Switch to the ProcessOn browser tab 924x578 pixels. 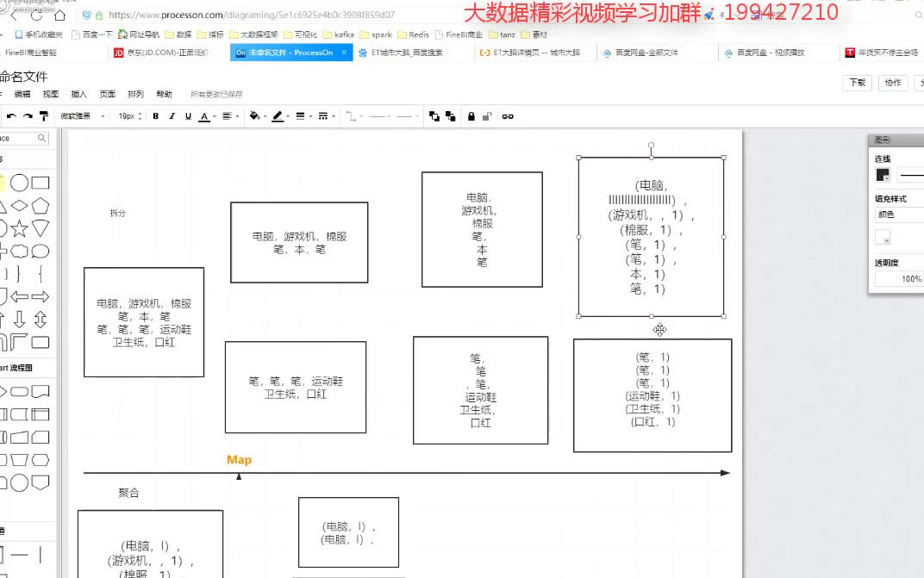(289, 53)
